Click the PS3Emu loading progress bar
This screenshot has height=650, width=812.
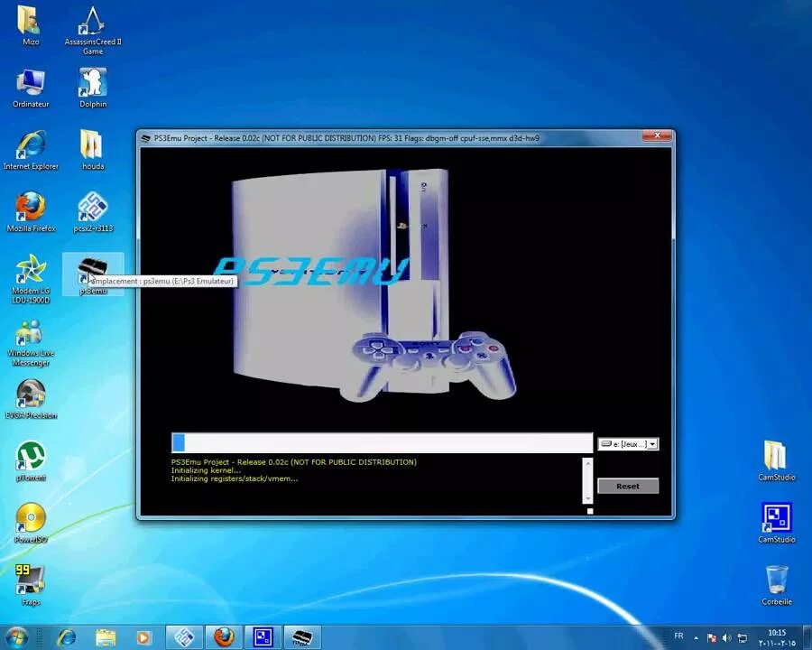point(382,442)
